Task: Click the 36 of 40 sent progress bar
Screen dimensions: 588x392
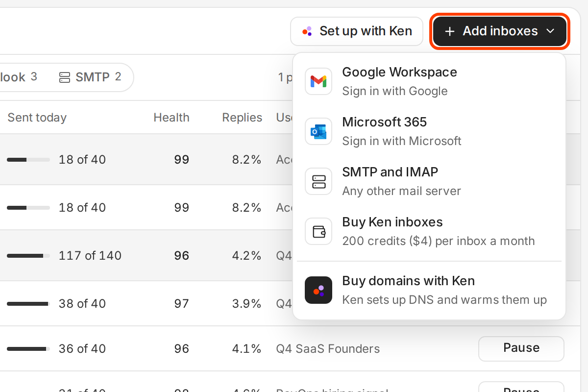Action: pos(28,349)
